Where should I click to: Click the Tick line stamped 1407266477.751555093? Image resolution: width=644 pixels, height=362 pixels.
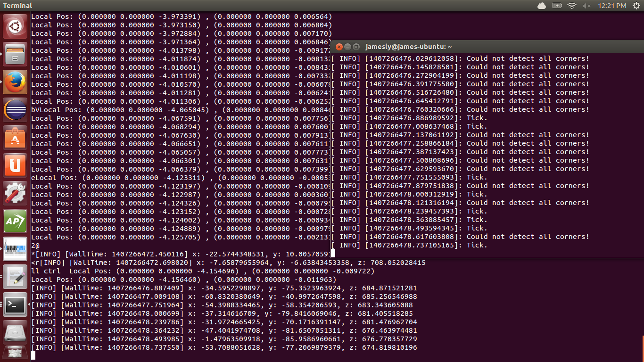click(x=409, y=177)
